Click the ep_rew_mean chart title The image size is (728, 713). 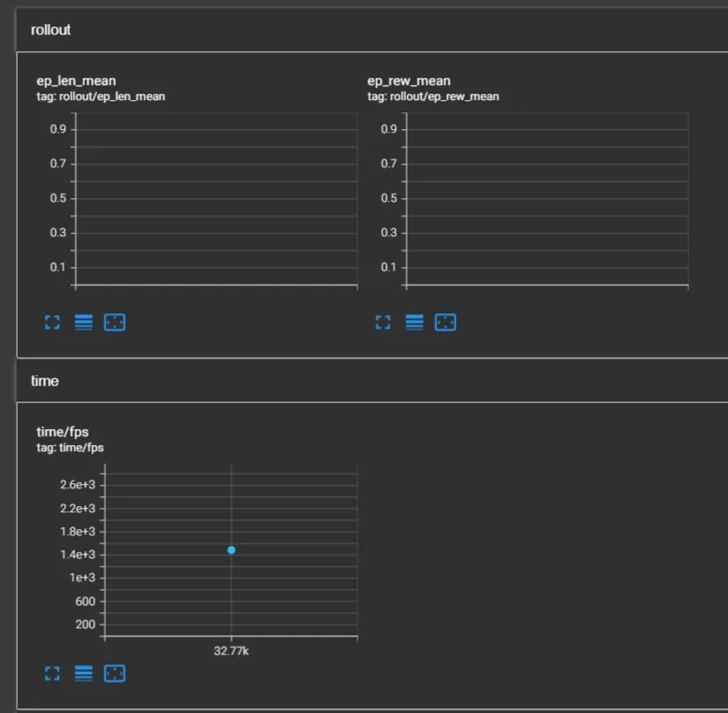pos(409,80)
